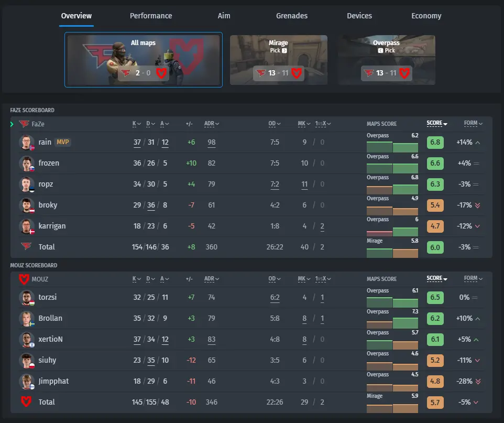This screenshot has width=504, height=423.
Task: Click siuhy's player avatar
Action: coord(26,360)
